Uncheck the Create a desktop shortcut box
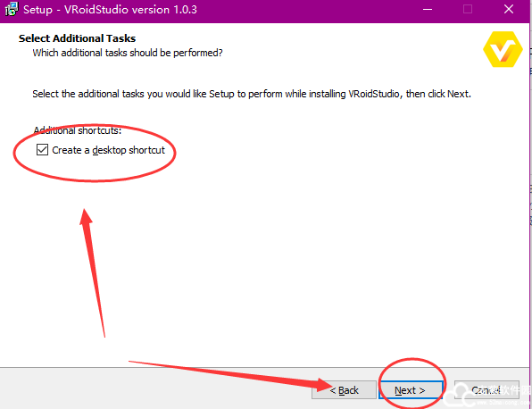The image size is (532, 409). click(x=43, y=149)
